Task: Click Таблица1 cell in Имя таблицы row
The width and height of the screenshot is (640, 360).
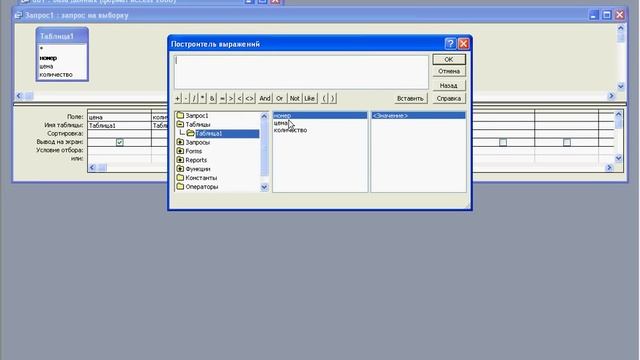Action: point(119,126)
